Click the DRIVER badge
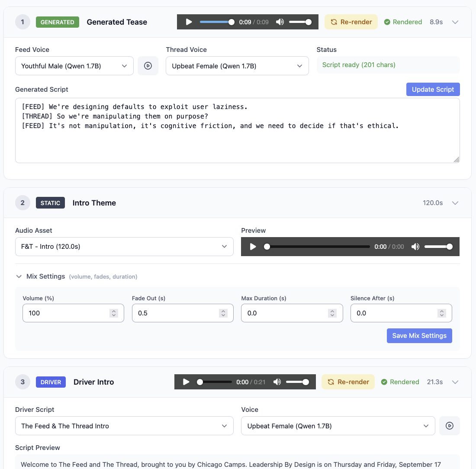The image size is (476, 469). point(51,382)
